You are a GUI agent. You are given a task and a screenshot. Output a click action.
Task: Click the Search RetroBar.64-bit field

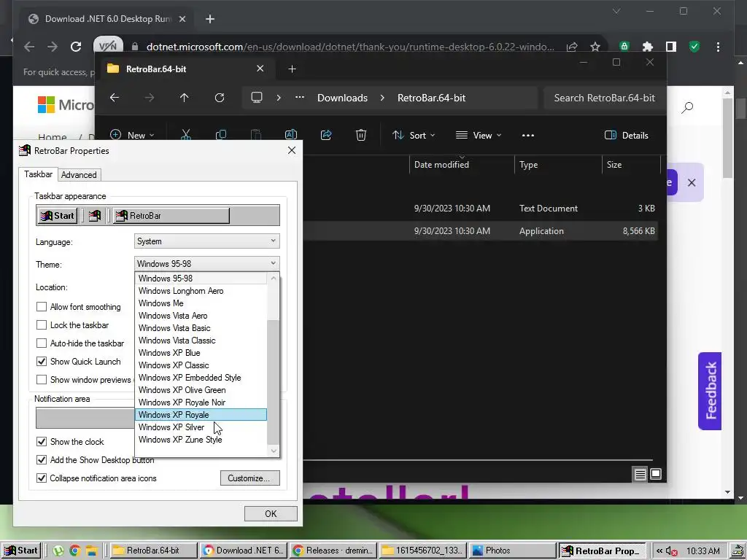(x=604, y=98)
